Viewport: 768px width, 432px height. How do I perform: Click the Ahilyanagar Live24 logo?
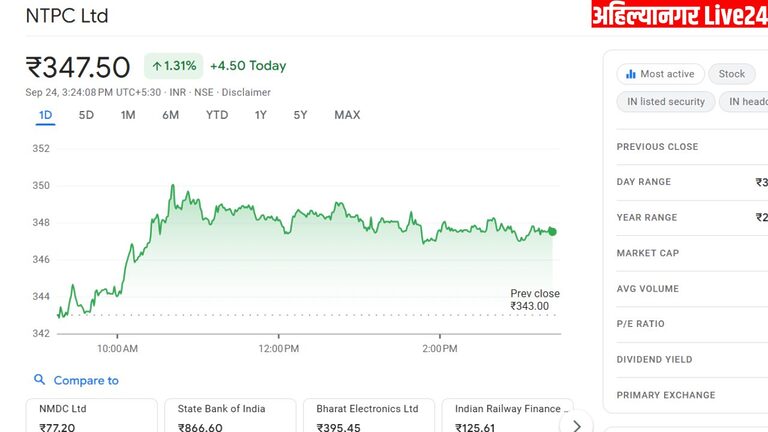[678, 15]
